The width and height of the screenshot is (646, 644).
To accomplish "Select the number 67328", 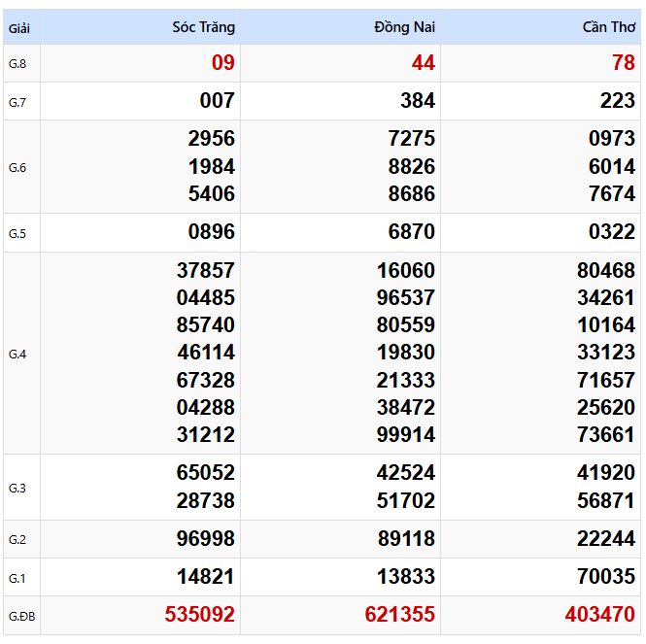I will (206, 380).
